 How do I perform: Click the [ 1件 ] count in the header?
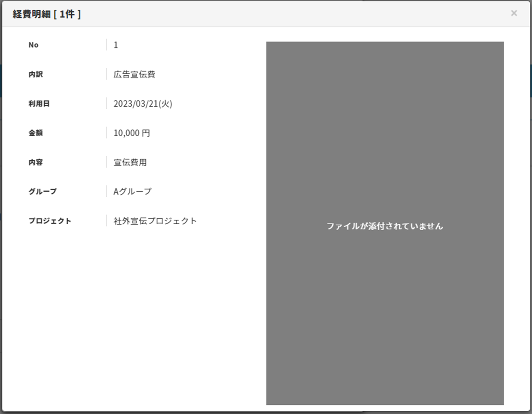pos(67,14)
